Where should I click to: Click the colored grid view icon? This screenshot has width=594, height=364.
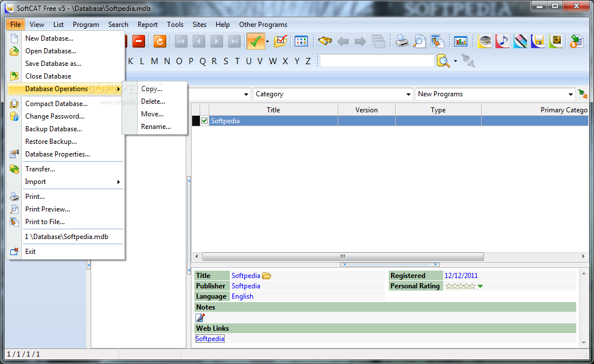301,41
